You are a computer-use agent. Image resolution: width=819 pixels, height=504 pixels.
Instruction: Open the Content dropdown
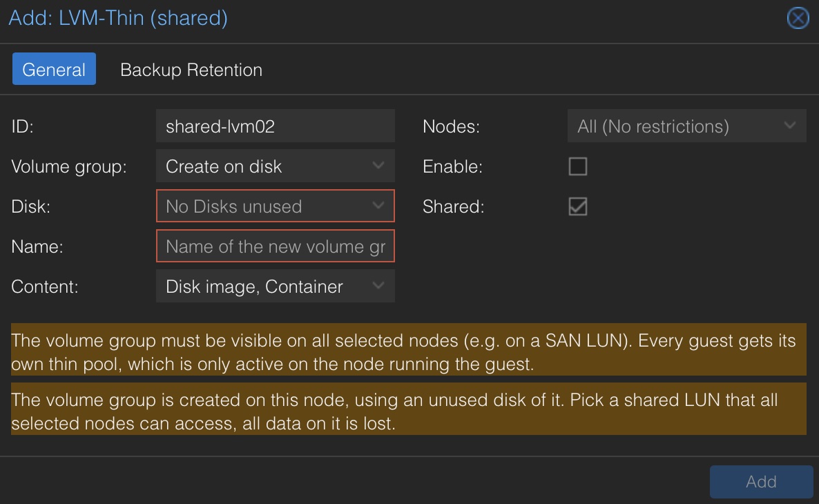[x=276, y=287]
